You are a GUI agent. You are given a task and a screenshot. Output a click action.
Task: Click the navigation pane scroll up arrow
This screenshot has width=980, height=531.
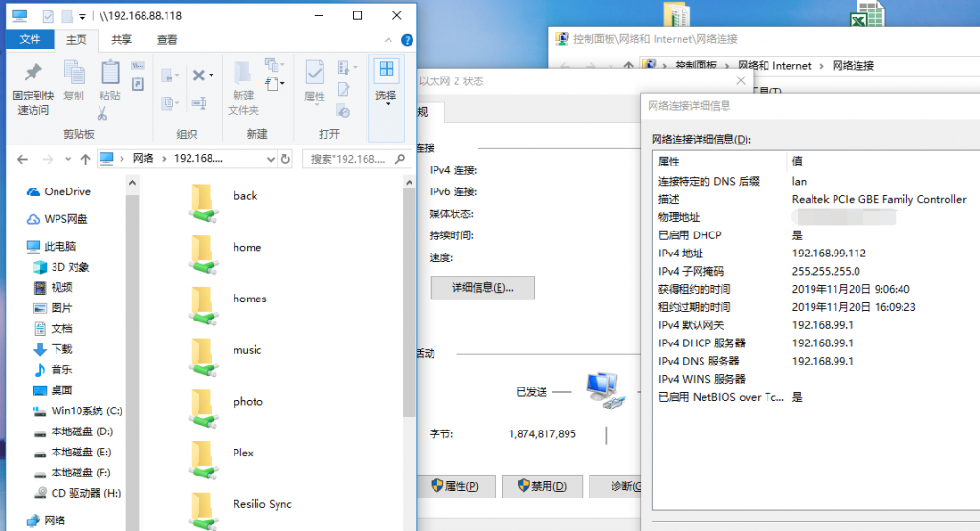pyautogui.click(x=132, y=183)
